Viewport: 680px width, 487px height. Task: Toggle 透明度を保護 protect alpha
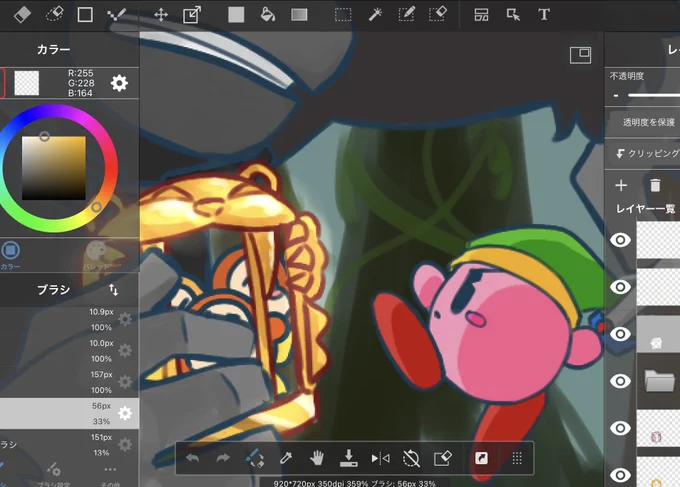pyautogui.click(x=644, y=122)
